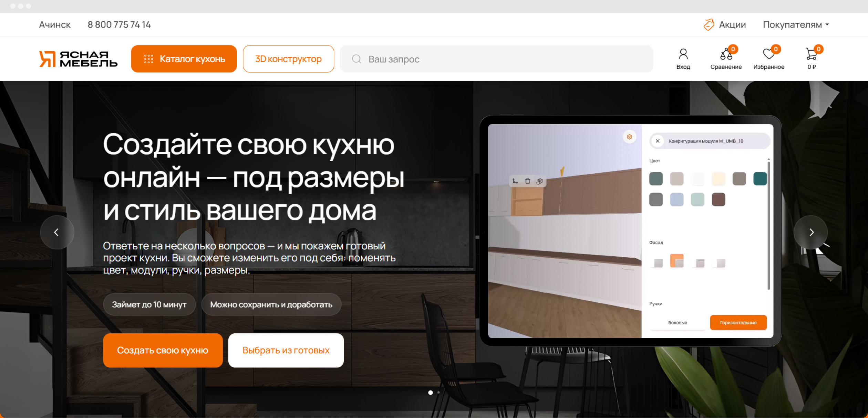Screen dimensions: 868x418
Task: Open the 3D конструктор tab
Action: tap(288, 59)
